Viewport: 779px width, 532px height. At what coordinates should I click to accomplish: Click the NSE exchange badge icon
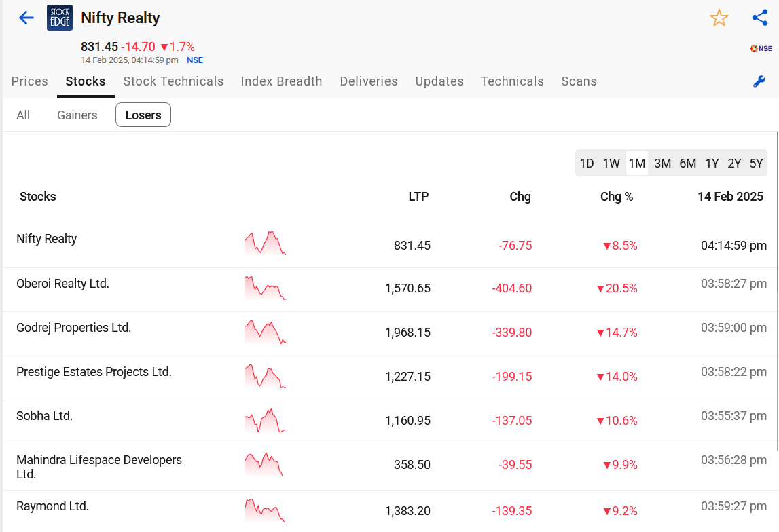click(761, 48)
